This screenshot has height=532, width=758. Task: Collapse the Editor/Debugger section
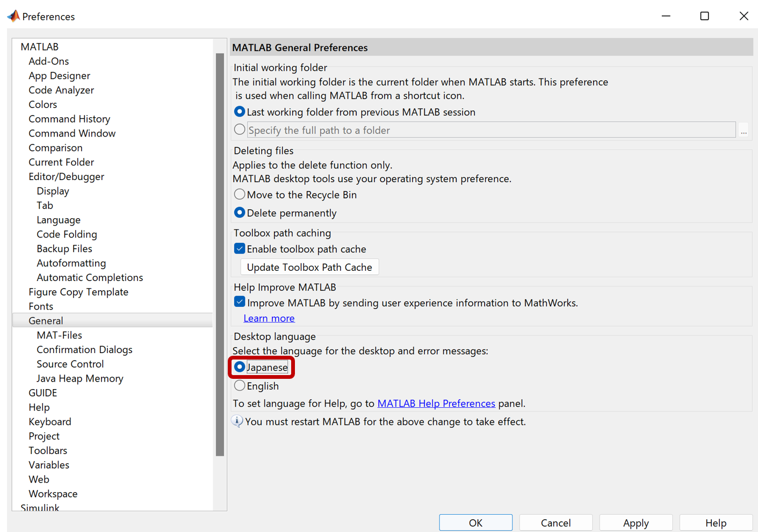[x=66, y=176]
